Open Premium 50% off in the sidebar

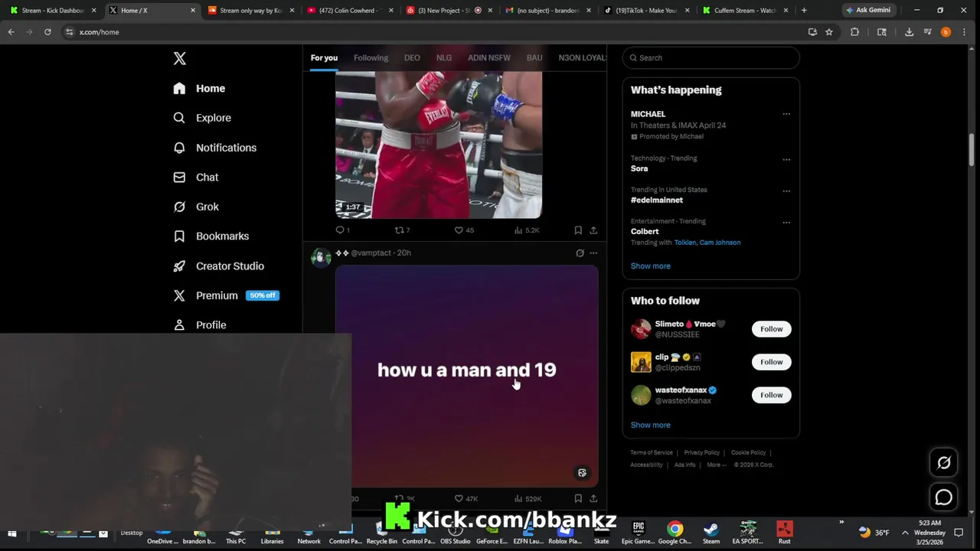tap(226, 295)
